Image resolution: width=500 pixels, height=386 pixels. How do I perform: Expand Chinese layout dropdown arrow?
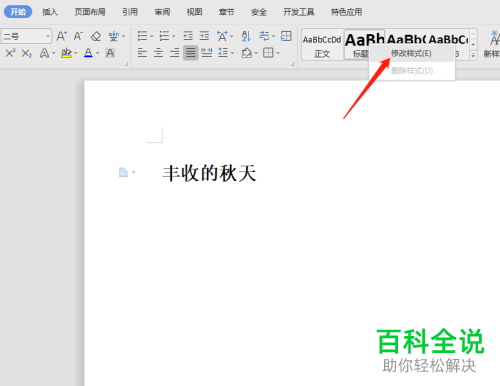(232, 36)
